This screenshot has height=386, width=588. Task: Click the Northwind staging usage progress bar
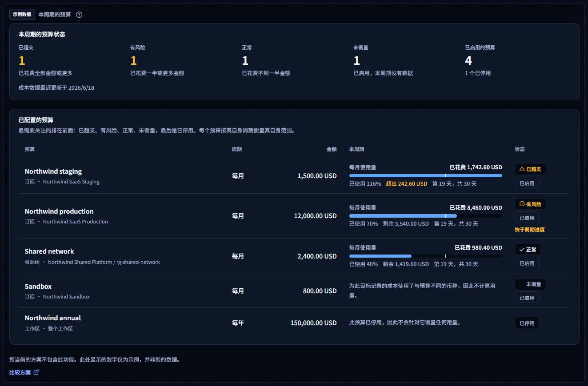tap(426, 176)
